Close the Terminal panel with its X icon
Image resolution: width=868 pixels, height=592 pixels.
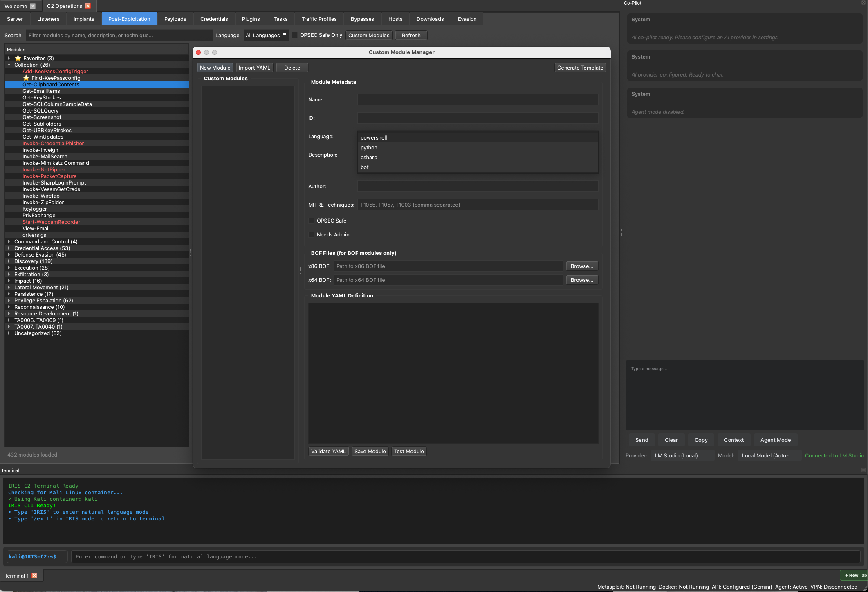tap(863, 470)
